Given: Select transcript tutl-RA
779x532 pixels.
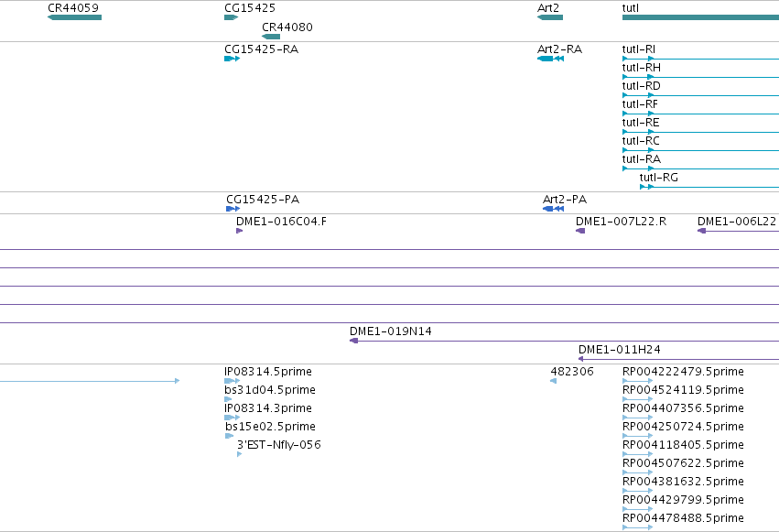Looking at the screenshot, I should click(700, 168).
